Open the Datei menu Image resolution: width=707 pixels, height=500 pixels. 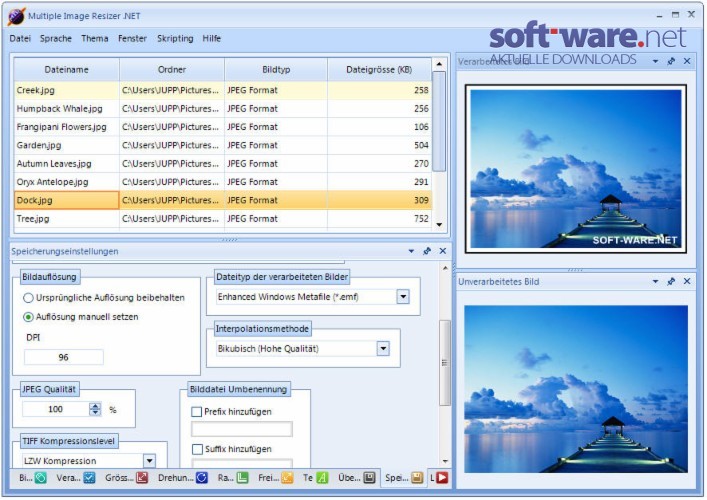click(20, 39)
